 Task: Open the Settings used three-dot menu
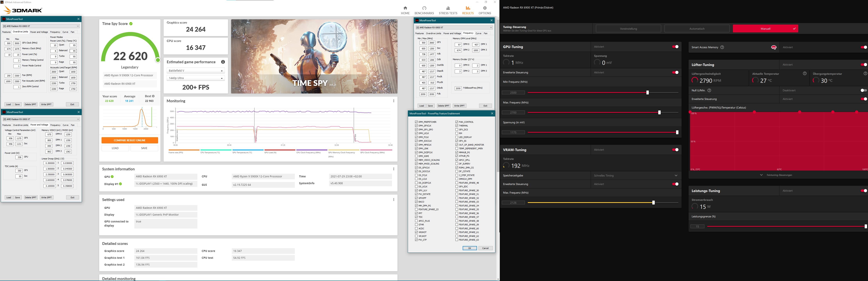(x=393, y=199)
